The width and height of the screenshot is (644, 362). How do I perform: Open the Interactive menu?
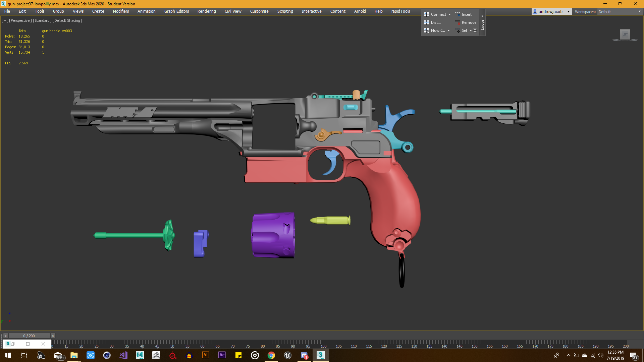point(312,11)
